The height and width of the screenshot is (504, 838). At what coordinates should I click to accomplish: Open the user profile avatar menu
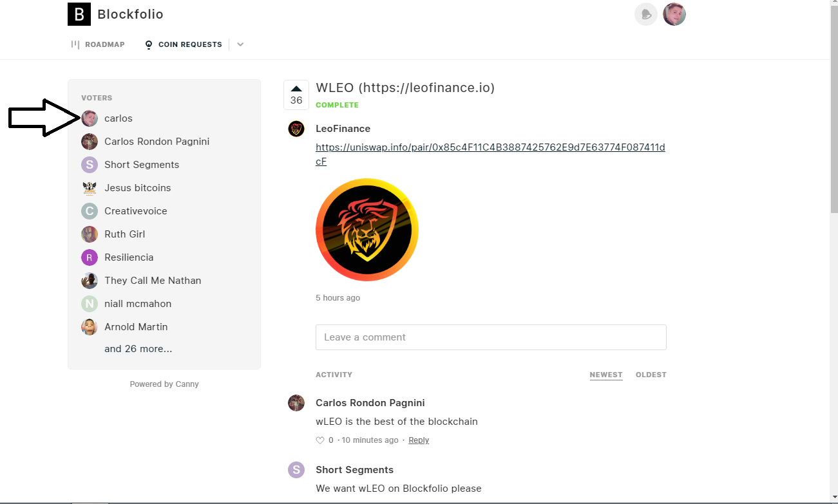674,14
